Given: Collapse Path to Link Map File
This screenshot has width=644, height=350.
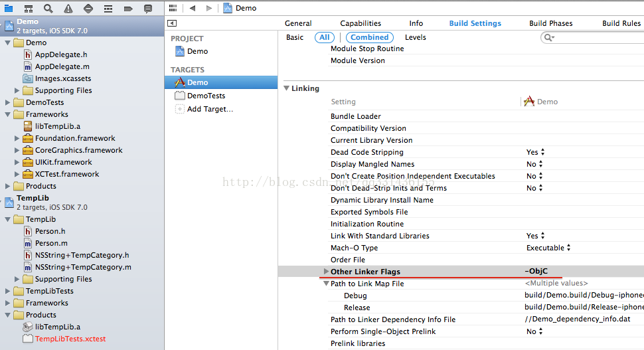Looking at the screenshot, I should coord(326,284).
